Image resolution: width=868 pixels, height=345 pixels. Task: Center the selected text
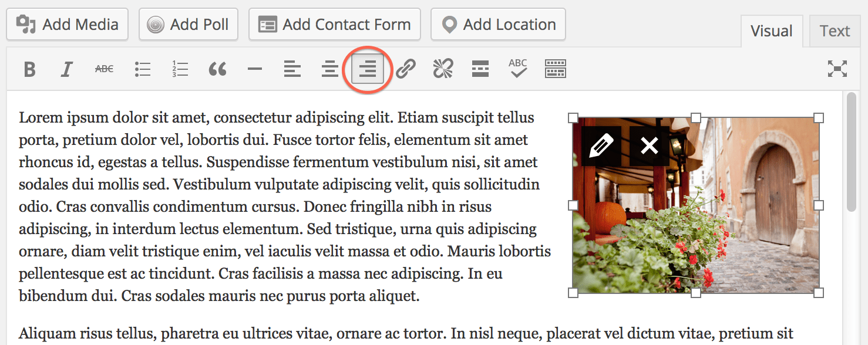pyautogui.click(x=330, y=69)
